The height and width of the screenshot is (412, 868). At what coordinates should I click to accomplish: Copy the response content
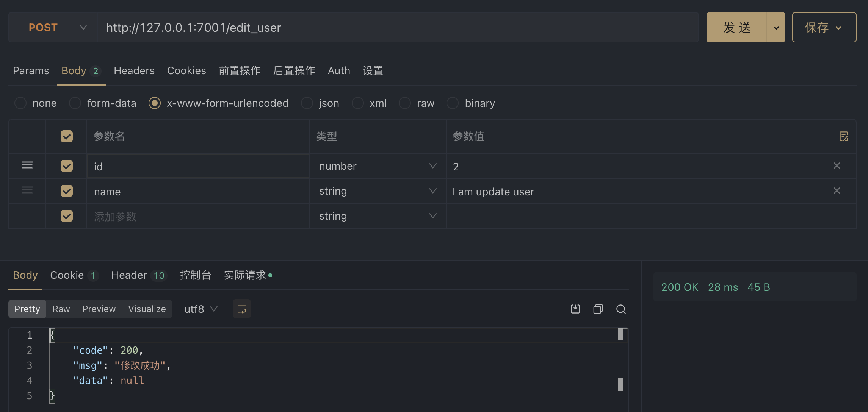click(x=598, y=309)
